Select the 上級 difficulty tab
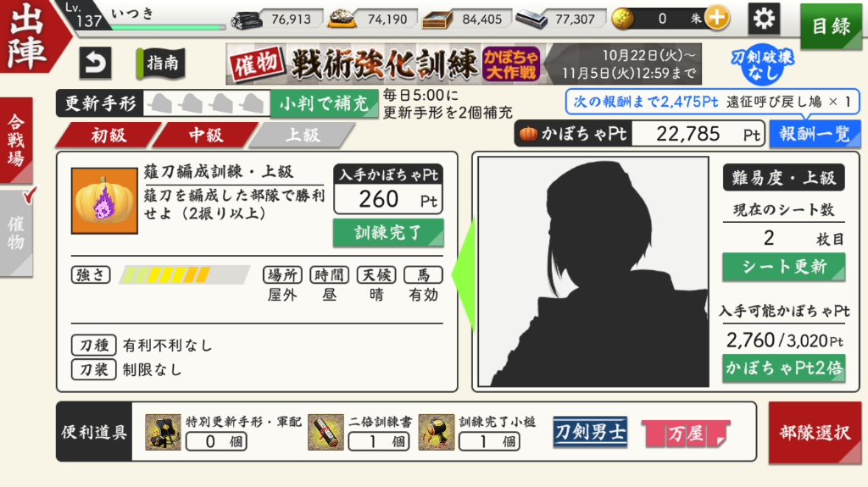This screenshot has height=487, width=868. (303, 135)
